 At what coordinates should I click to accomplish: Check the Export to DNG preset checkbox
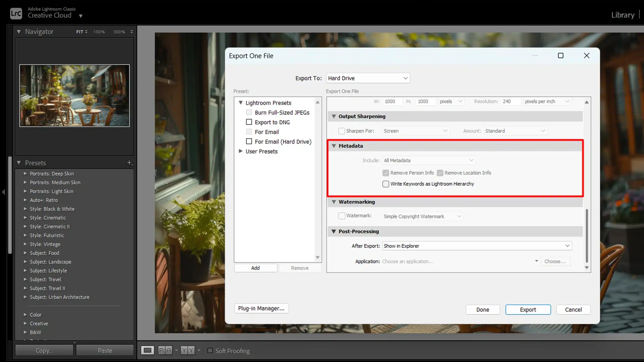click(x=249, y=122)
